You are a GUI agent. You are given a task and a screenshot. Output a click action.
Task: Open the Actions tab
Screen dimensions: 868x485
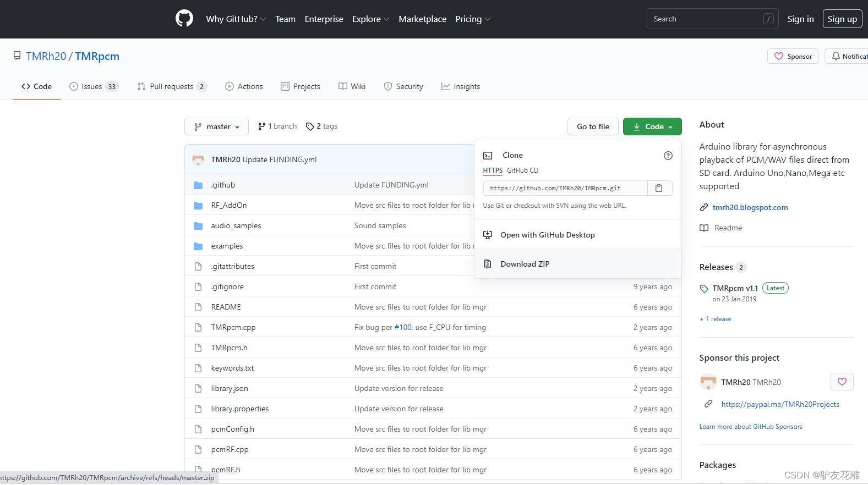244,86
